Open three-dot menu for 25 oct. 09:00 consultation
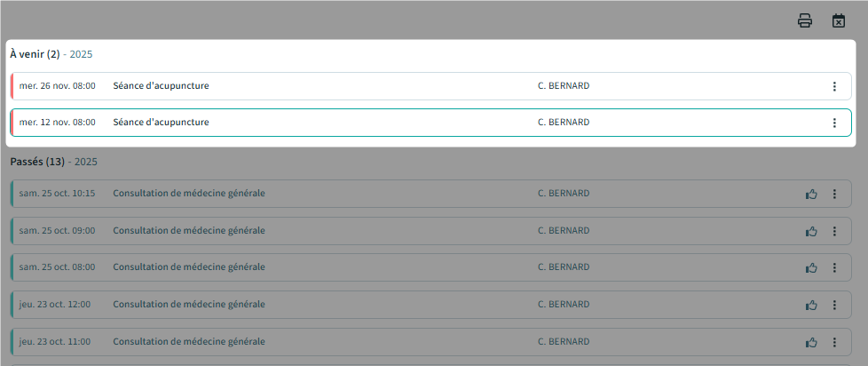The width and height of the screenshot is (868, 366). click(834, 231)
